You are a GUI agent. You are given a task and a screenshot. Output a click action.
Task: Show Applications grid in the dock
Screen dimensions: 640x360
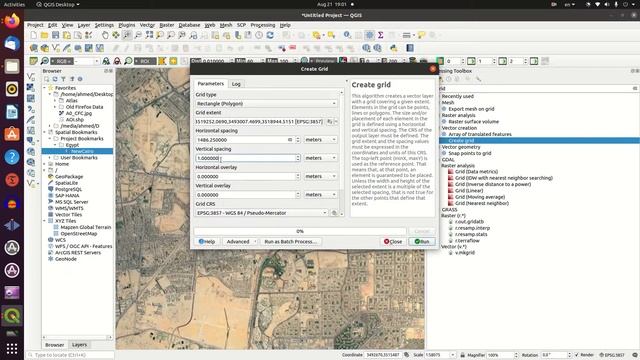[12, 348]
